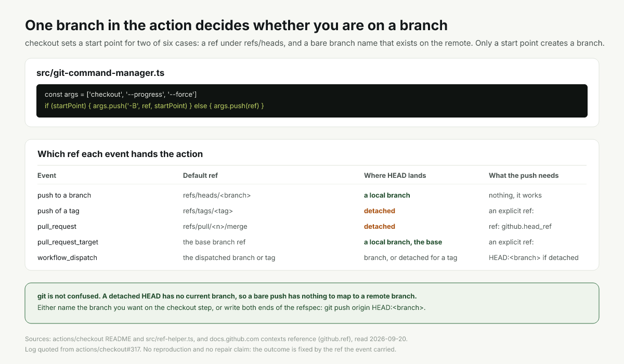Click 'a local branch, the base' cell
The image size is (624, 364).
[x=403, y=242]
